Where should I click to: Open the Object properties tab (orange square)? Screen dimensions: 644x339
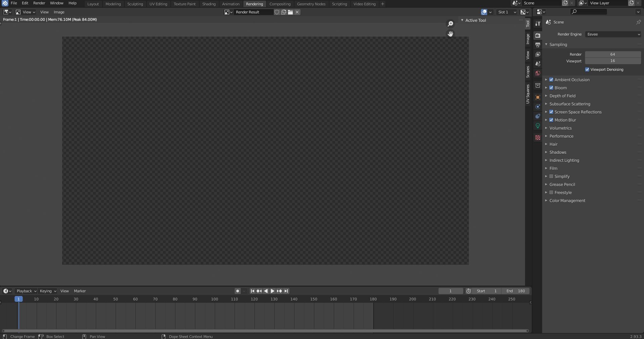click(x=538, y=97)
